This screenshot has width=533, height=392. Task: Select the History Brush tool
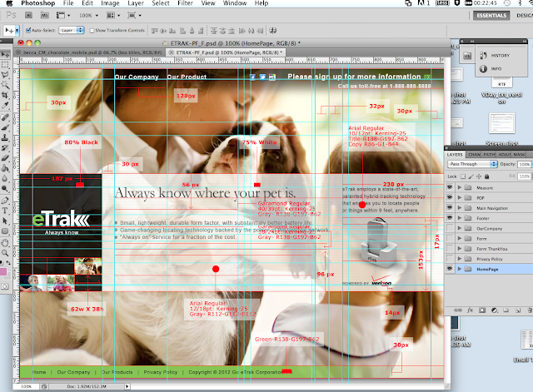pos(5,148)
